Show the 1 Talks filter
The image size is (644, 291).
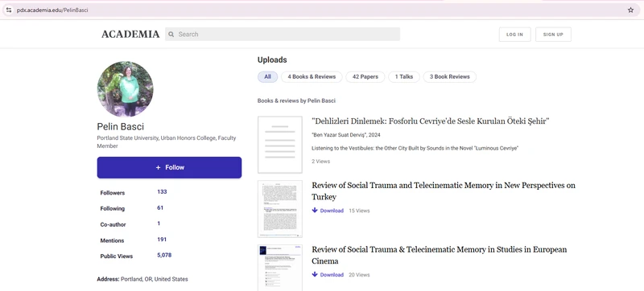click(404, 76)
